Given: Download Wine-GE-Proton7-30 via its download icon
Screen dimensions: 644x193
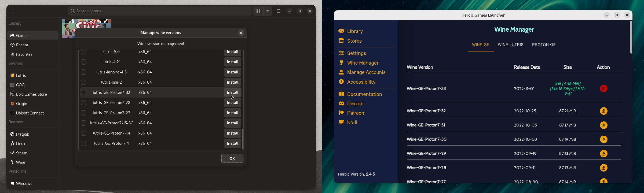Looking at the screenshot, I should coord(603,139).
